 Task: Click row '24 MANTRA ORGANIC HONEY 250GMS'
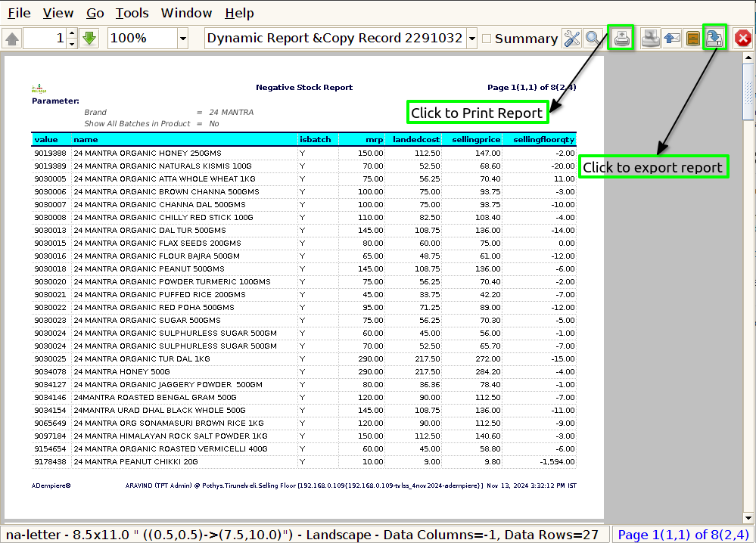click(x=303, y=154)
